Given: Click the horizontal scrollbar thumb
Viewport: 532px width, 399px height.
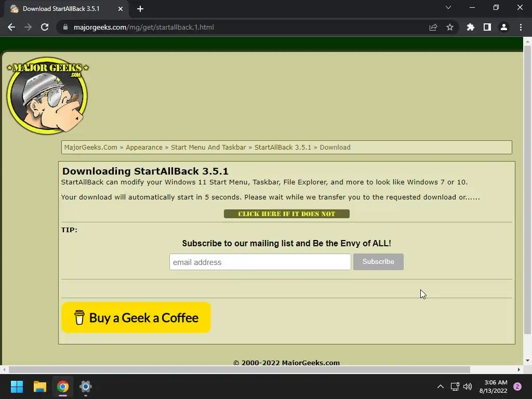Looking at the screenshot, I should click(x=239, y=369).
